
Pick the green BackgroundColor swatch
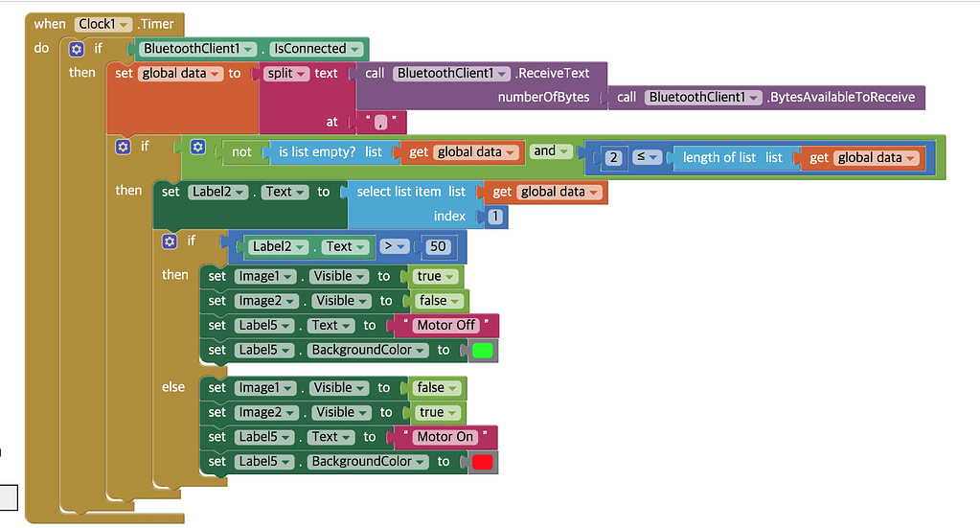pos(483,351)
